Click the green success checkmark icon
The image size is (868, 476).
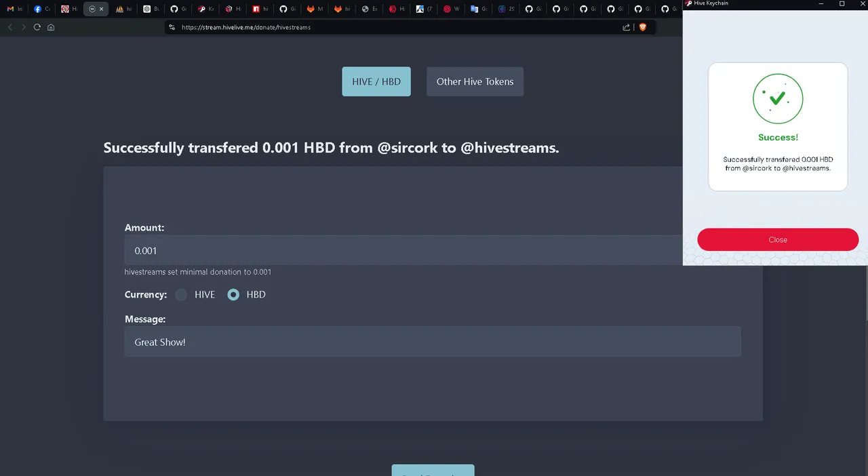778,99
